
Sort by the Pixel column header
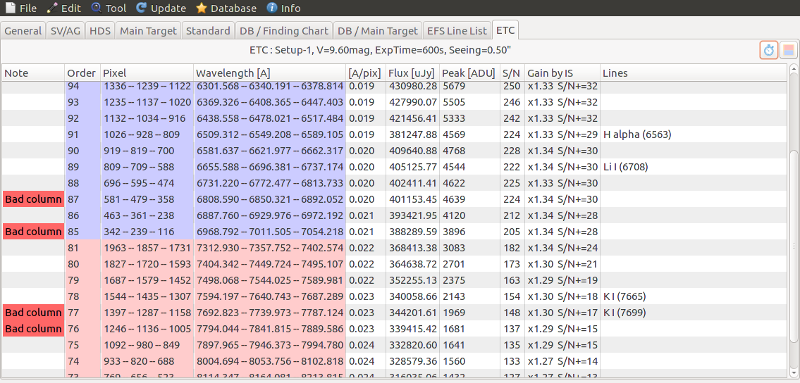tap(147, 73)
